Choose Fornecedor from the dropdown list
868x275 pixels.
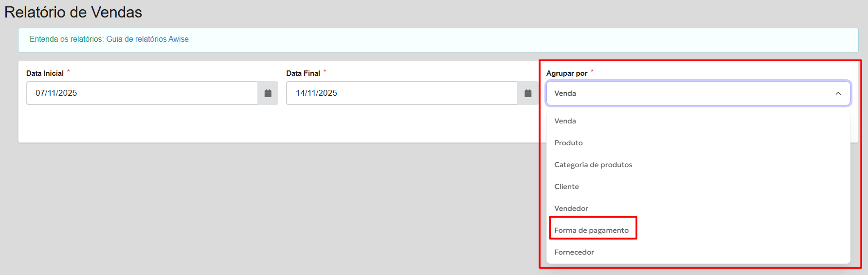pos(574,252)
